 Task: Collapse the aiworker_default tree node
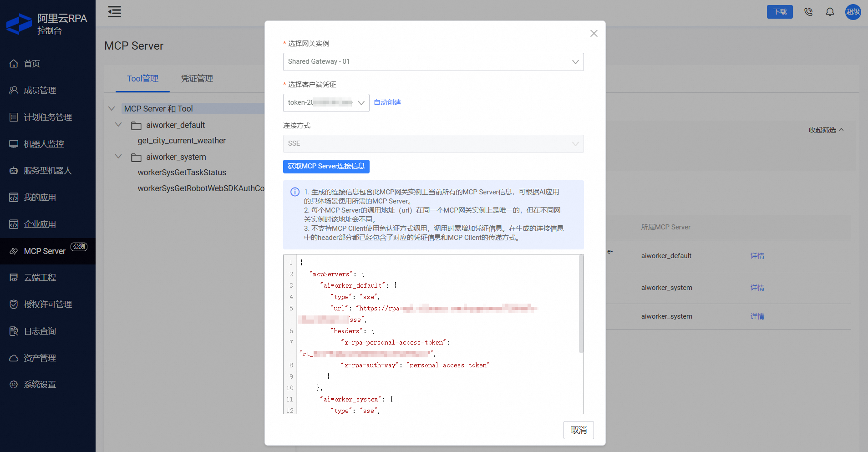point(118,125)
